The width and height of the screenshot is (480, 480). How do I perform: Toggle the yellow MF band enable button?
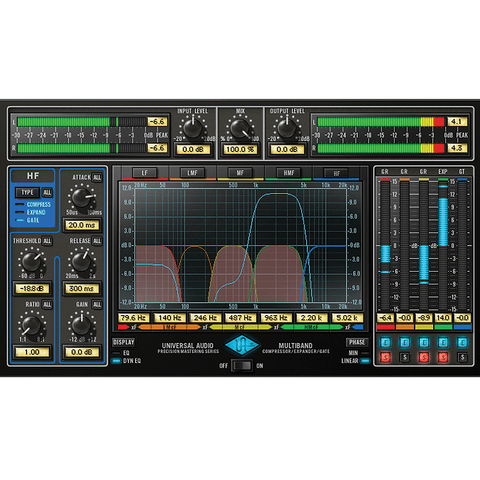click(x=424, y=342)
